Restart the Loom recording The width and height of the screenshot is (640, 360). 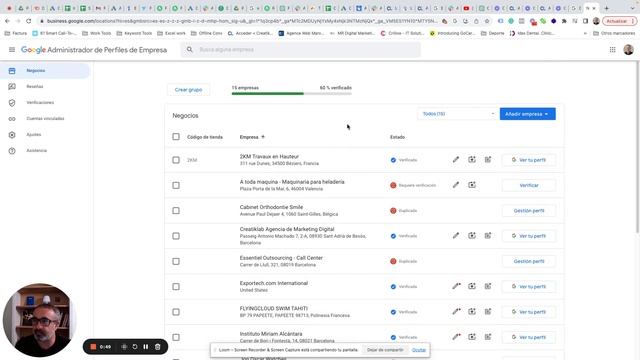[135, 347]
